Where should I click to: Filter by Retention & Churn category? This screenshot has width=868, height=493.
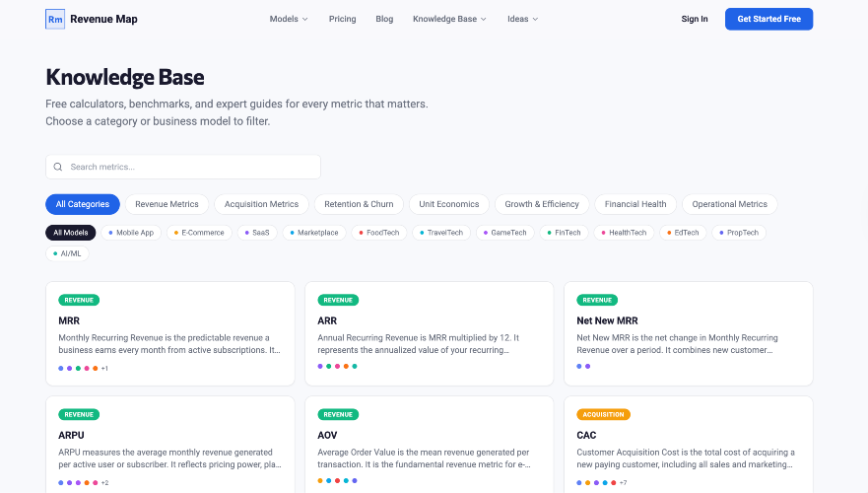pyautogui.click(x=359, y=204)
